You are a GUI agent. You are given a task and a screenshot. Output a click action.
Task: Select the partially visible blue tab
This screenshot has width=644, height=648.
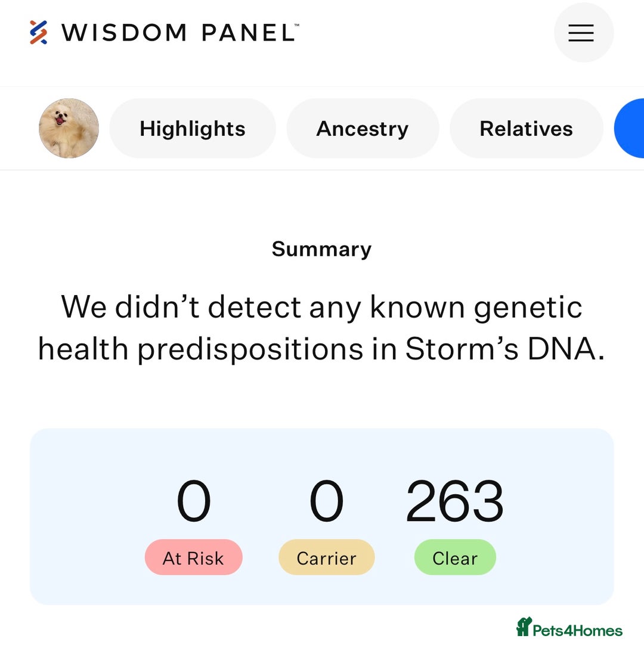(x=630, y=128)
